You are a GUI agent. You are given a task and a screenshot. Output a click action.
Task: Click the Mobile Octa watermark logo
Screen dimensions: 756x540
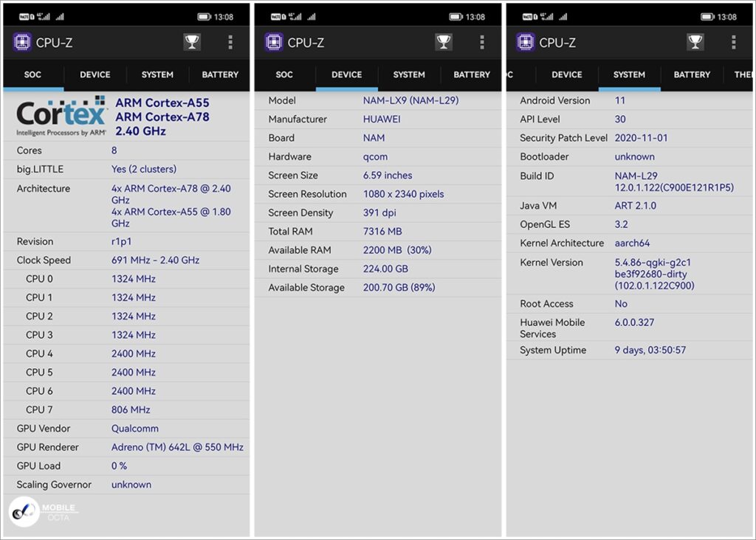tap(24, 511)
